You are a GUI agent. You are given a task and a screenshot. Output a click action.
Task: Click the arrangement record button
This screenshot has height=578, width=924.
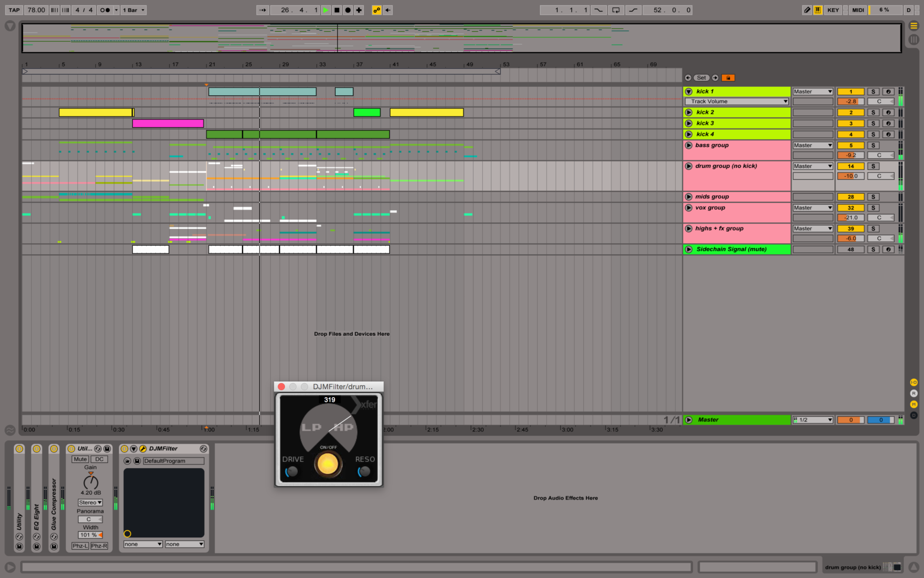tap(347, 10)
